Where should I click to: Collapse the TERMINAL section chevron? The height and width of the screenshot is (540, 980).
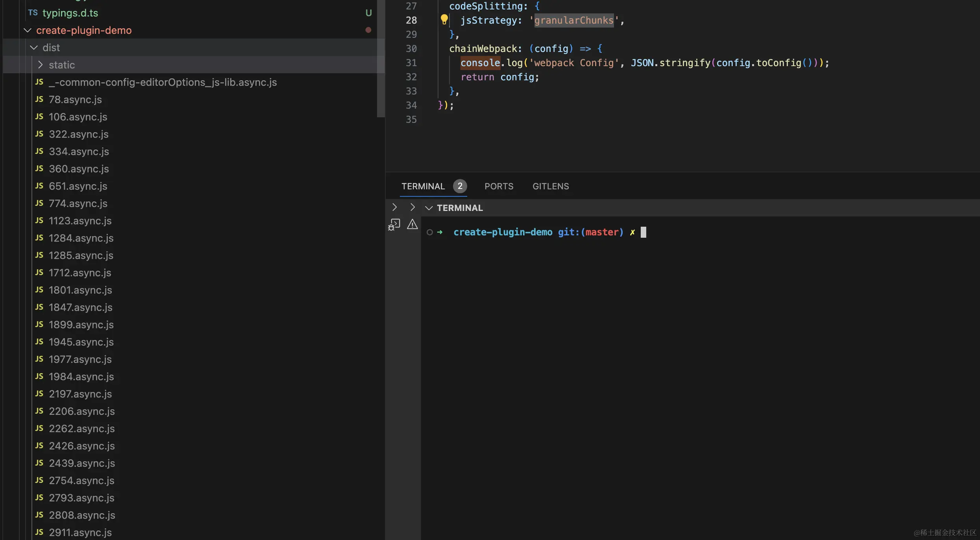click(x=429, y=208)
